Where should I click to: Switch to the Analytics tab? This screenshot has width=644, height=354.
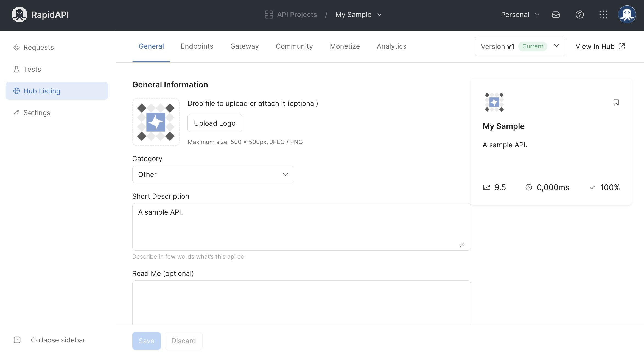click(391, 46)
